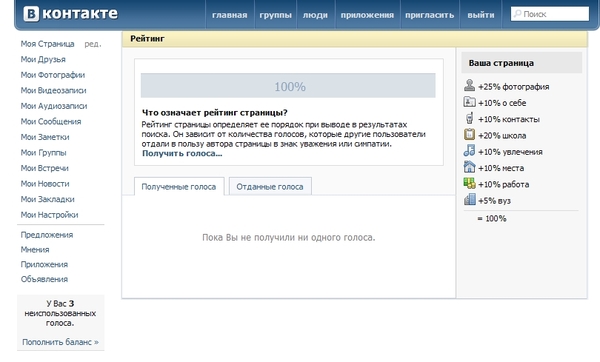Click +20% школа text
This screenshot has width=600, height=362.
[x=502, y=135]
